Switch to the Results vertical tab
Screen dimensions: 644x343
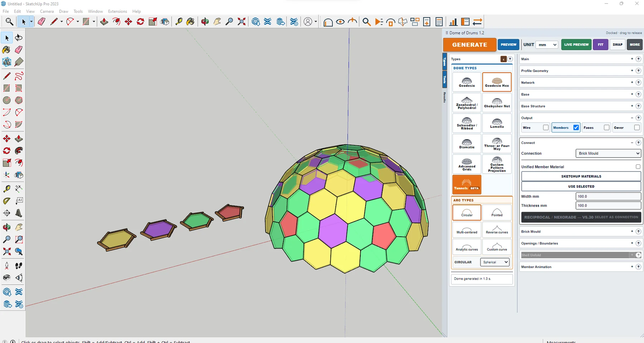[445, 97]
